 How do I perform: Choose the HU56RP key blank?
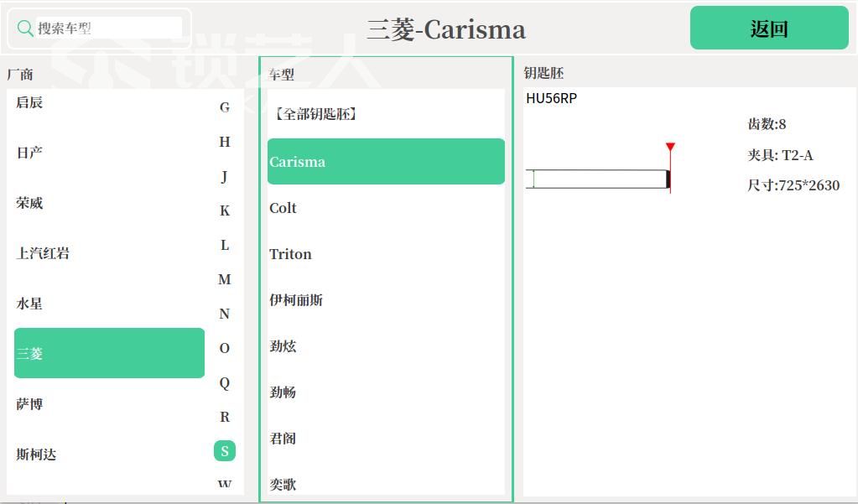coord(552,98)
